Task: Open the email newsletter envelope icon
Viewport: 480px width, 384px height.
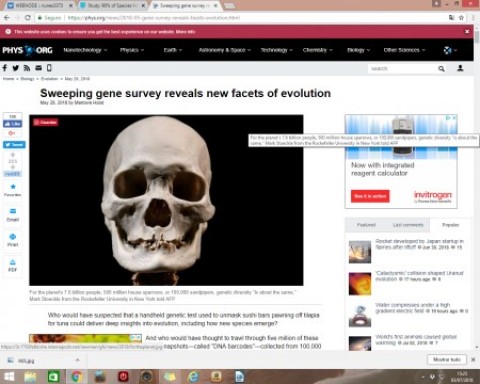Action: click(39, 68)
